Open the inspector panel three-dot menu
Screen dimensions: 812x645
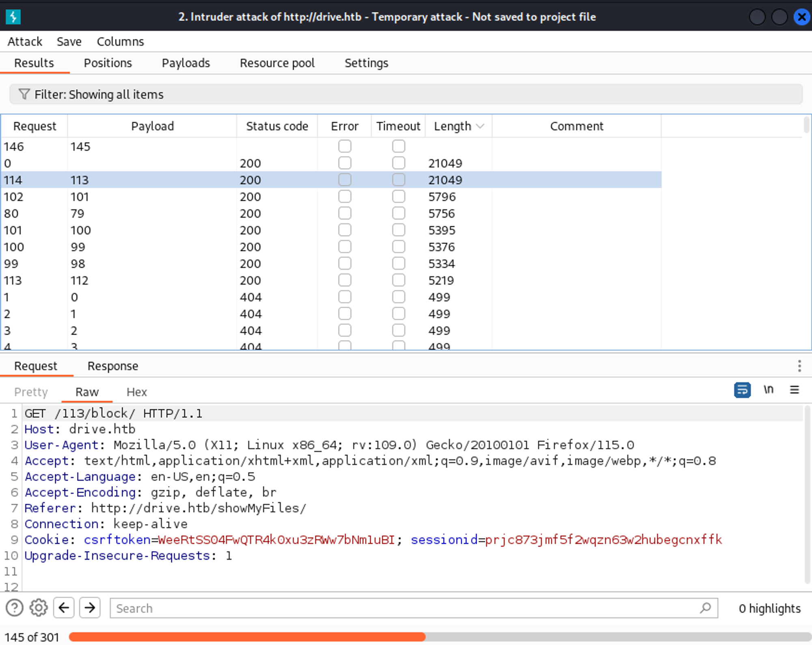pyautogui.click(x=799, y=366)
